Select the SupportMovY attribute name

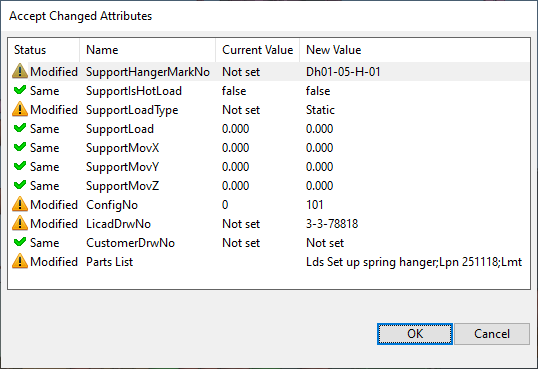point(122,167)
